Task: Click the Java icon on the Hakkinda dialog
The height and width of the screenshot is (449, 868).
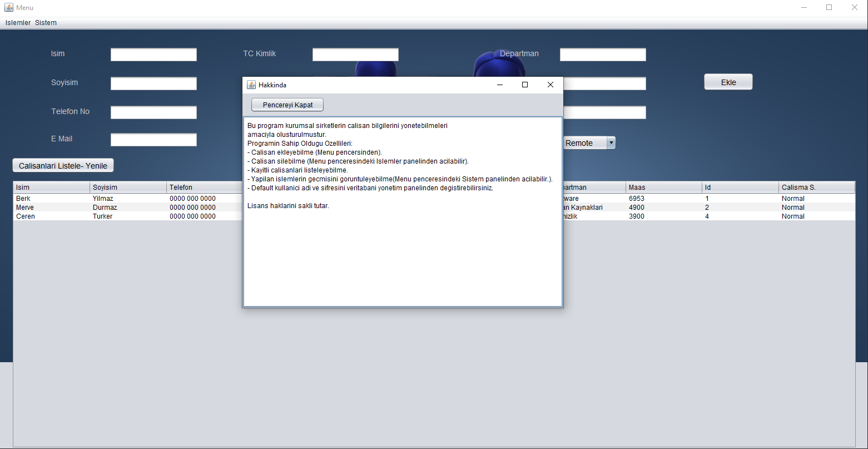Action: [x=250, y=85]
